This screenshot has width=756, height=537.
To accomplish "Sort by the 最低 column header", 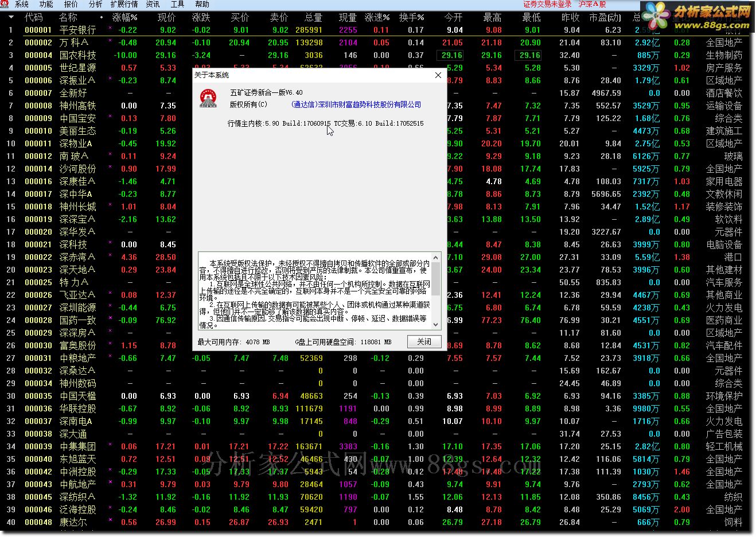I will pyautogui.click(x=531, y=17).
